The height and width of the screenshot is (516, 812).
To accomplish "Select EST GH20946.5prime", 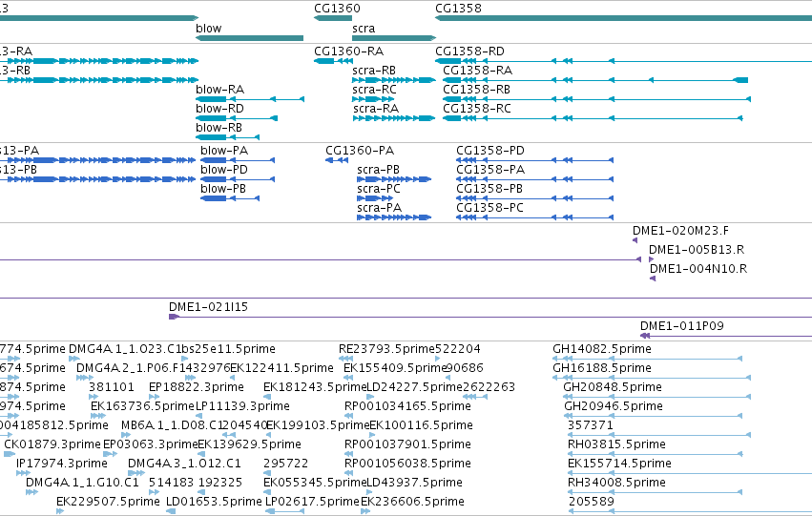I will (614, 406).
